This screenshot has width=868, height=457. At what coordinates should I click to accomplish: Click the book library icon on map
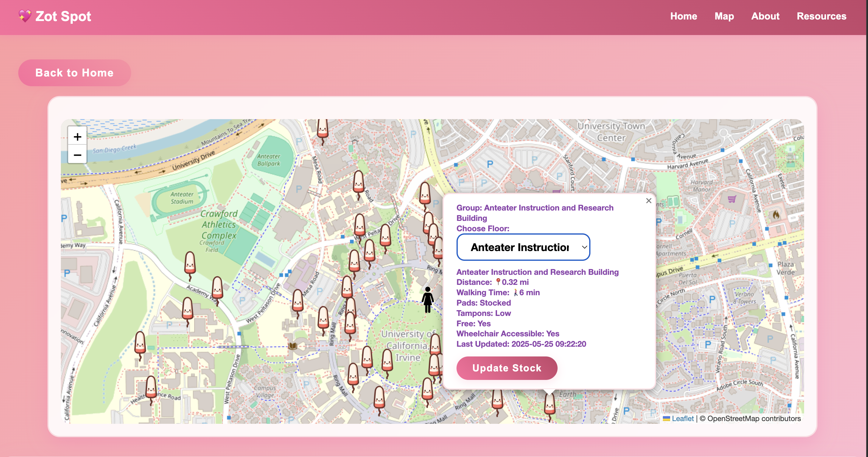click(293, 346)
